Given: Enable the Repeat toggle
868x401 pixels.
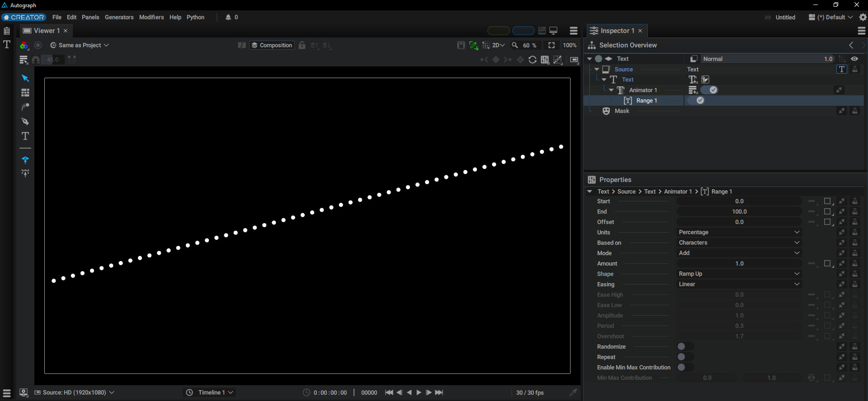Looking at the screenshot, I should [x=685, y=357].
